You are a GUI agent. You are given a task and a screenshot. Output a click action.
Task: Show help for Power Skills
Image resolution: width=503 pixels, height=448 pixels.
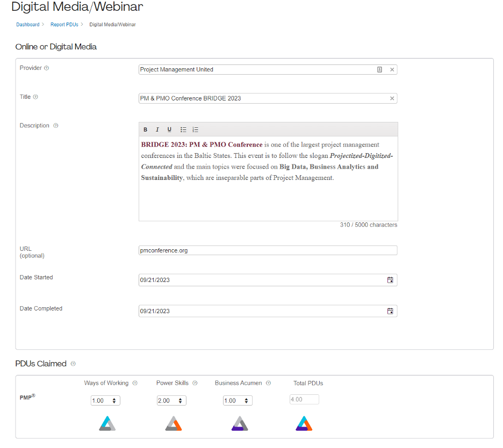pyautogui.click(x=195, y=383)
